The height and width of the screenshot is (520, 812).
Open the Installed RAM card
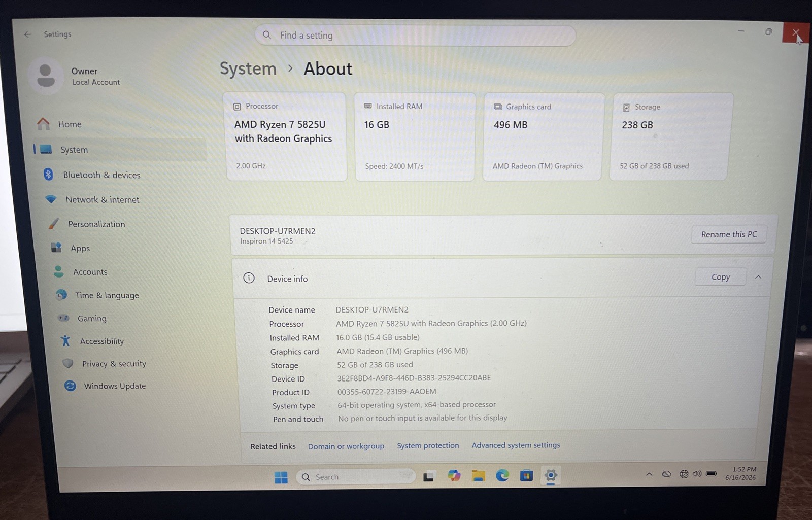coord(415,136)
